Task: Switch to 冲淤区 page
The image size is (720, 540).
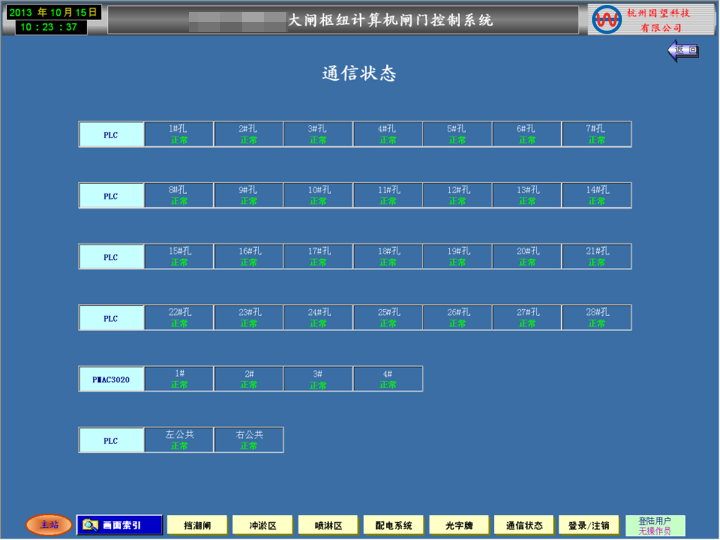Action: 262,525
